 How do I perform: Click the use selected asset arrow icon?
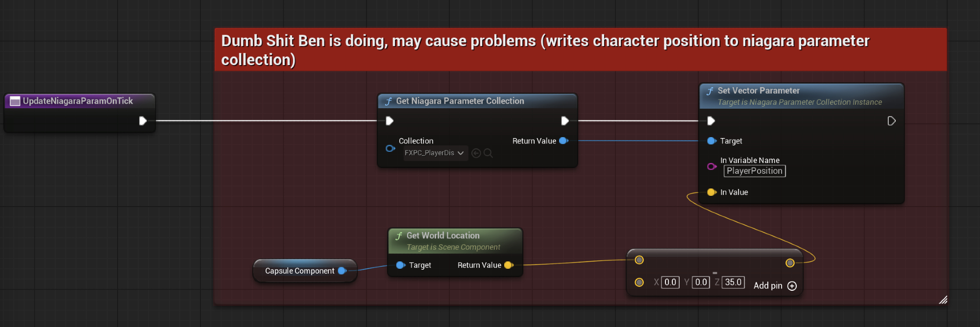coord(476,153)
